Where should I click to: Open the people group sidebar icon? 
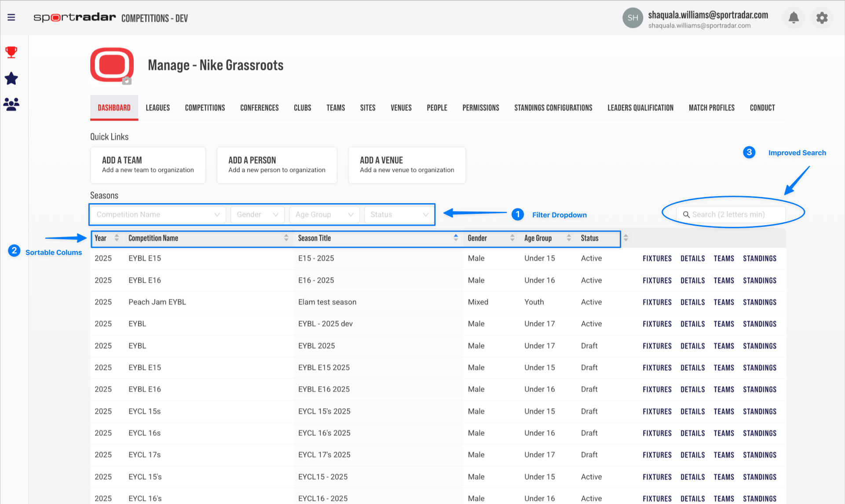[x=11, y=104]
